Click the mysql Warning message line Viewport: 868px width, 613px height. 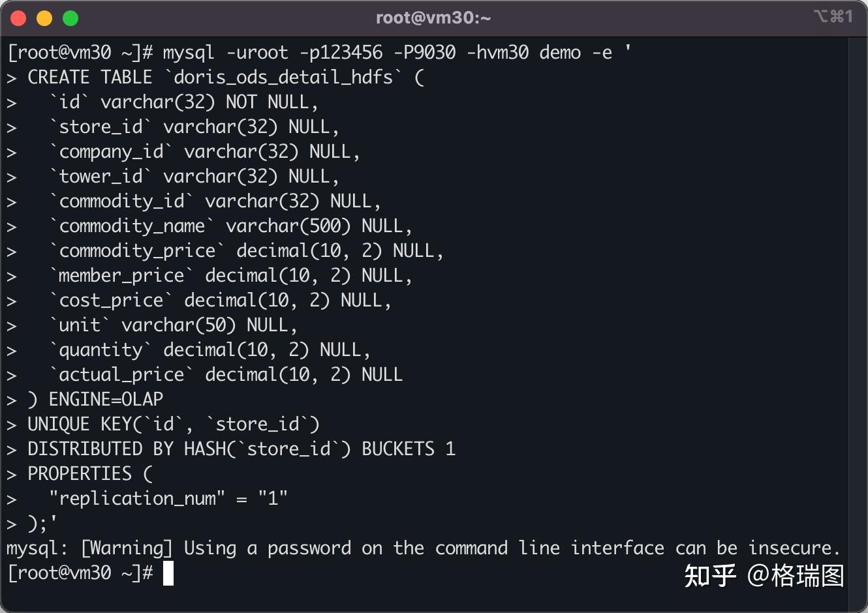pos(423,548)
